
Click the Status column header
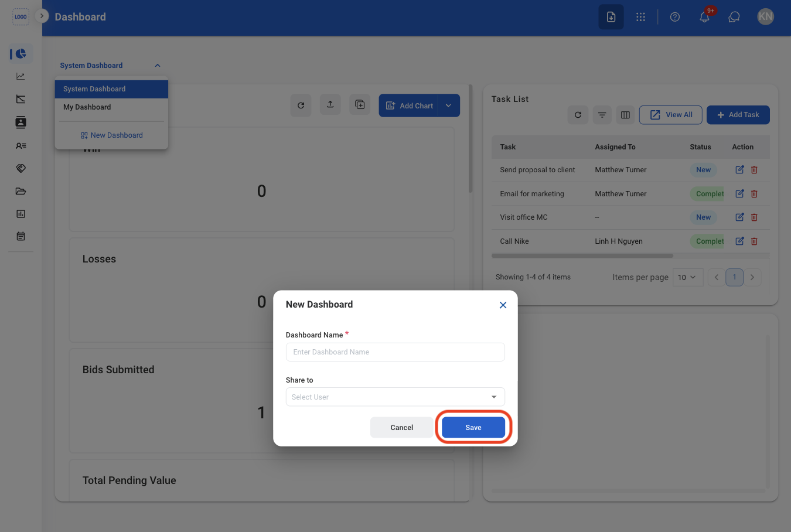pyautogui.click(x=700, y=147)
